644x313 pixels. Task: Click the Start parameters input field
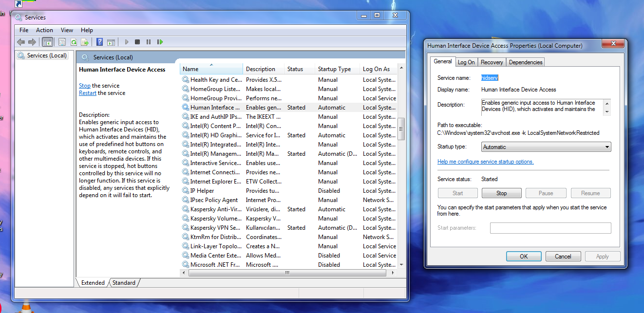point(550,228)
